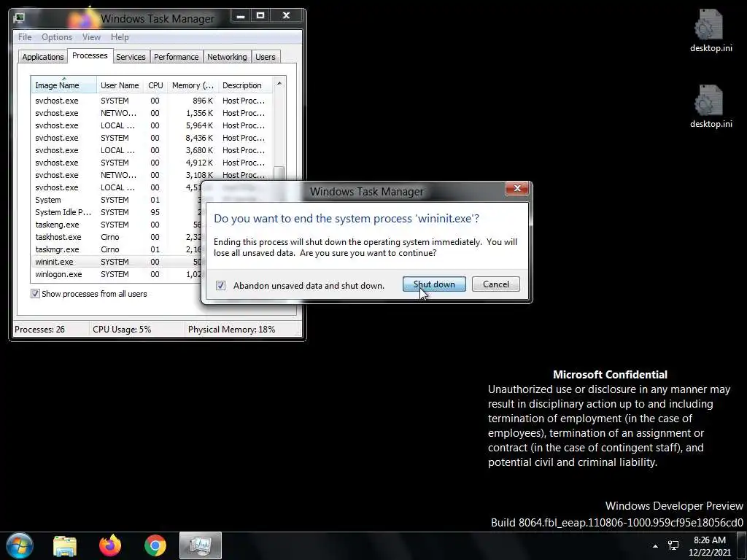Sort by Memory column header

coord(193,85)
